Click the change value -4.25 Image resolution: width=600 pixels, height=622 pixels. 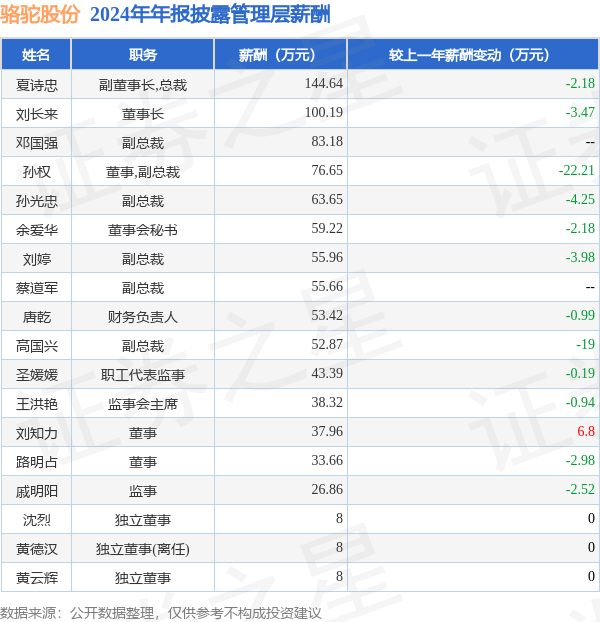(580, 199)
